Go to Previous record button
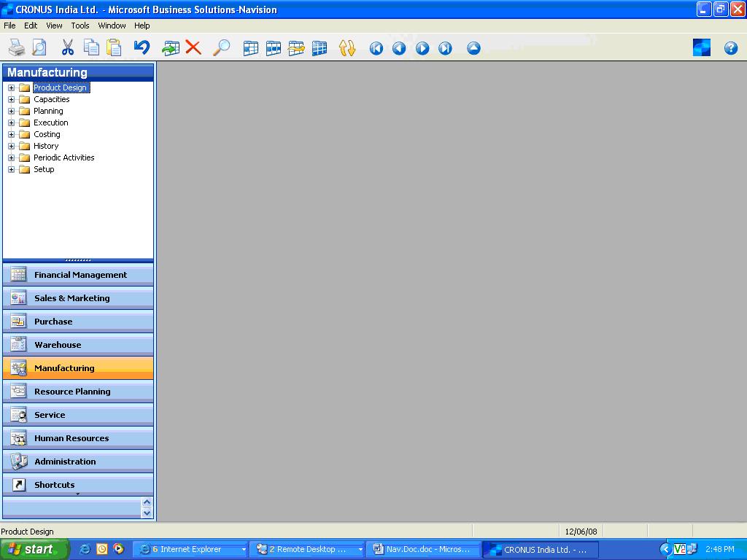 click(x=399, y=48)
